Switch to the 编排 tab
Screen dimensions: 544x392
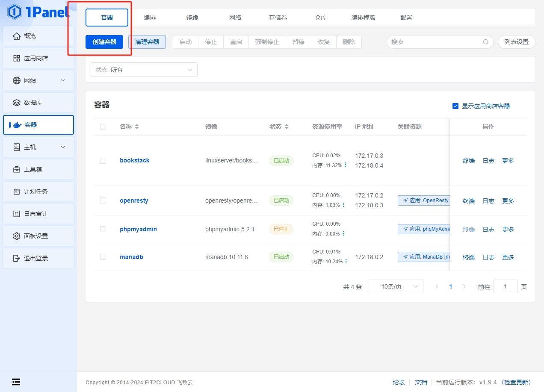[x=150, y=18]
